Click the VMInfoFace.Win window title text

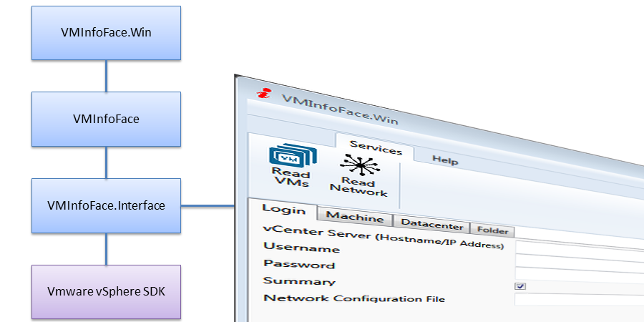click(340, 109)
